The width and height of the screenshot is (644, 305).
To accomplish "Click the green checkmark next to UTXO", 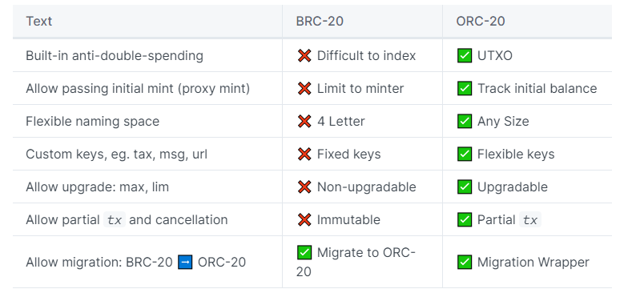I will 465,55.
